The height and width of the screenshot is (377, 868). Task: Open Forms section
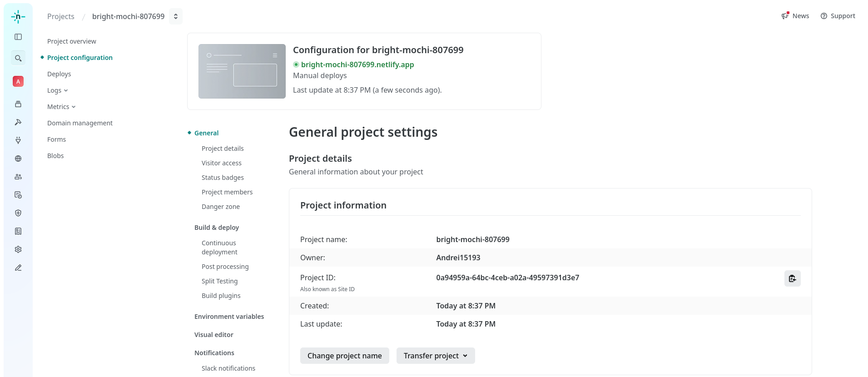[x=56, y=139]
